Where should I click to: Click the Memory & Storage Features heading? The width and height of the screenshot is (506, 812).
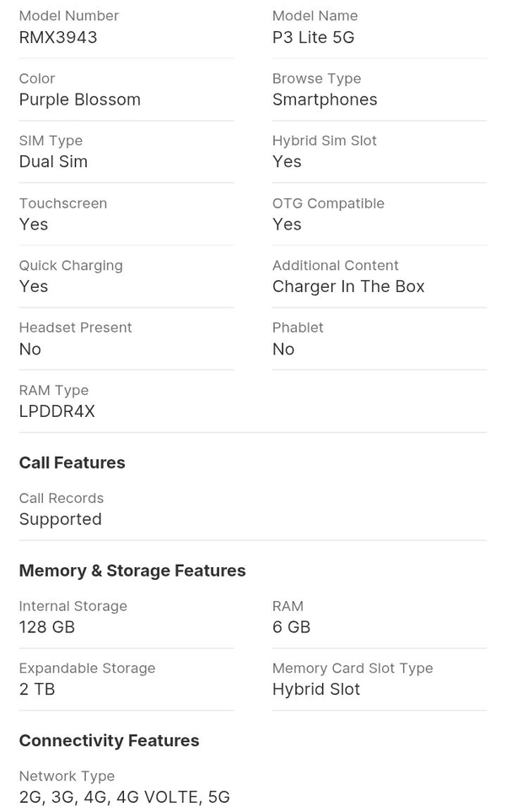point(132,571)
